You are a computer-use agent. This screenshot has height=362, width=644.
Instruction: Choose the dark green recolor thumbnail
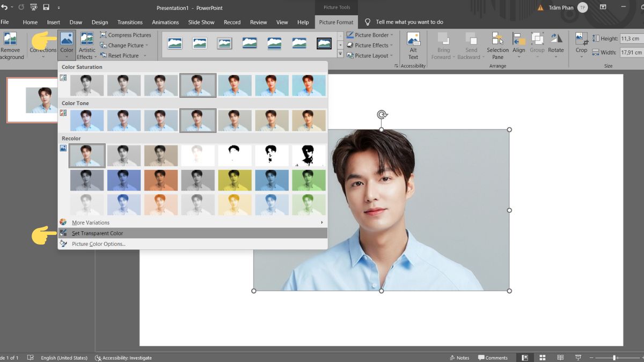pos(309,180)
